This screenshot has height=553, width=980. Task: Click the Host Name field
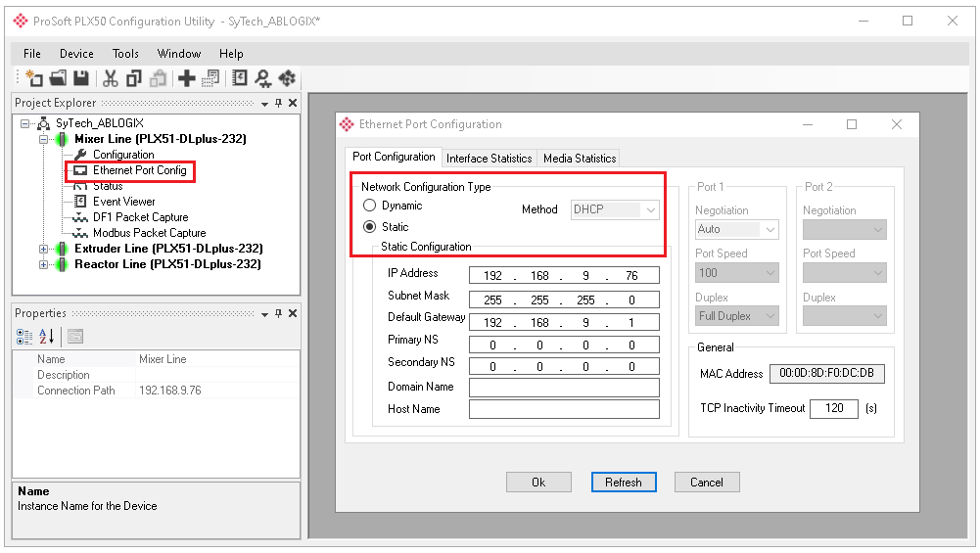564,409
